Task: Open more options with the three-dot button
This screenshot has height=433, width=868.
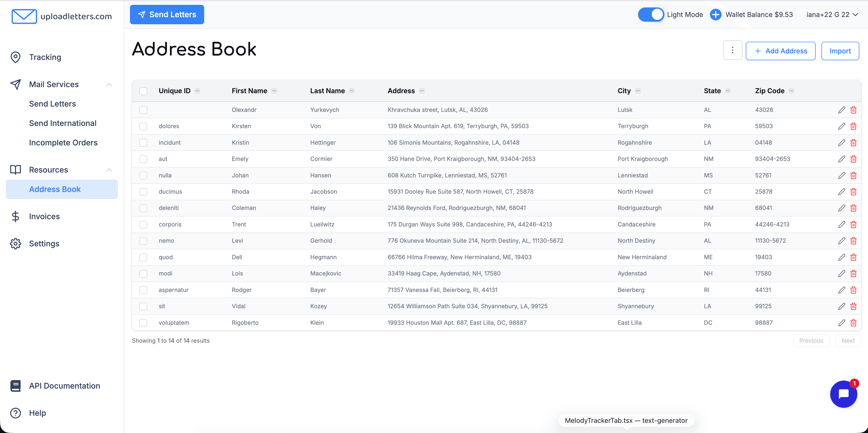Action: point(732,50)
